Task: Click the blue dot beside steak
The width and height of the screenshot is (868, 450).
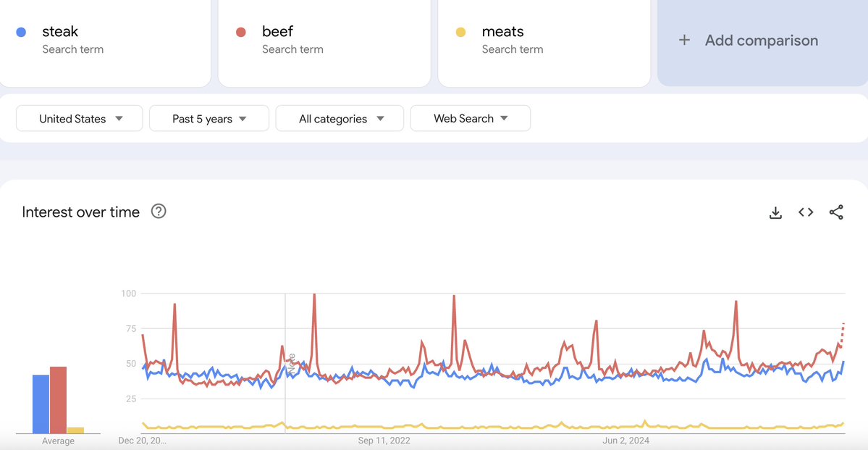Action: pyautogui.click(x=22, y=32)
